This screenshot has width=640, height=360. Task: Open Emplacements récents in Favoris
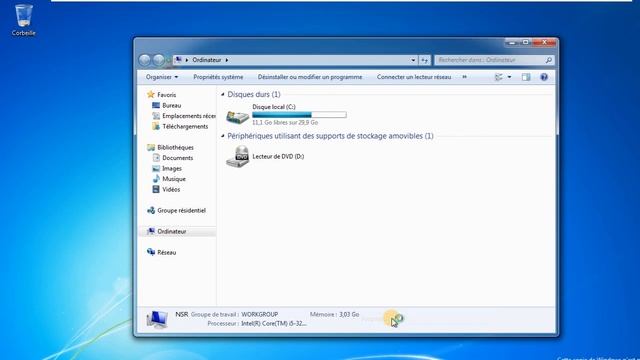(x=184, y=116)
